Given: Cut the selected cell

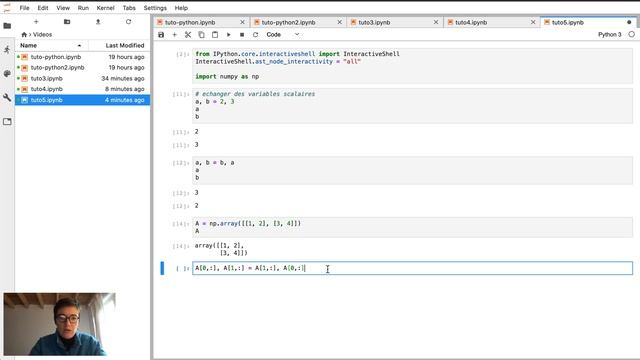Looking at the screenshot, I should (188, 35).
